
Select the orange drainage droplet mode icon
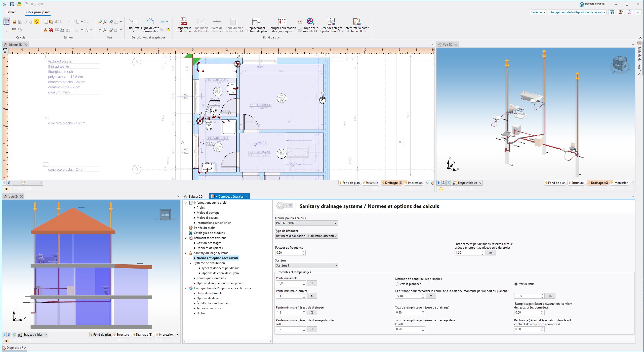click(x=36, y=22)
